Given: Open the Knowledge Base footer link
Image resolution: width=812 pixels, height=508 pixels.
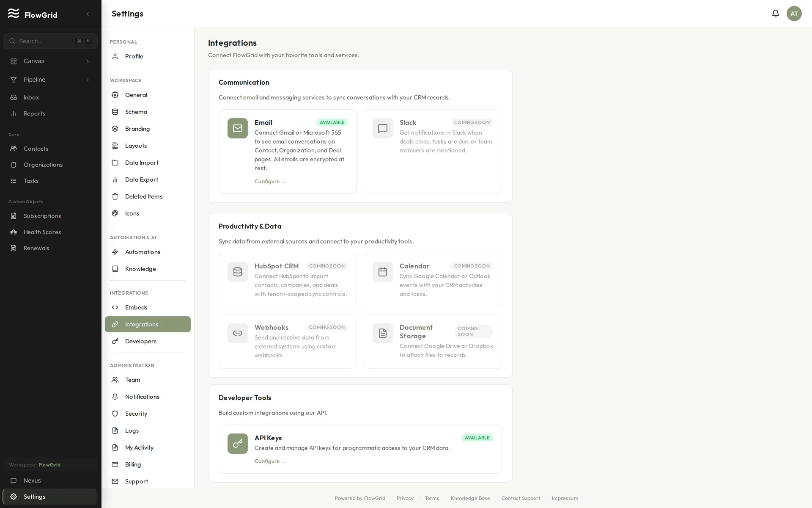Looking at the screenshot, I should point(470,498).
